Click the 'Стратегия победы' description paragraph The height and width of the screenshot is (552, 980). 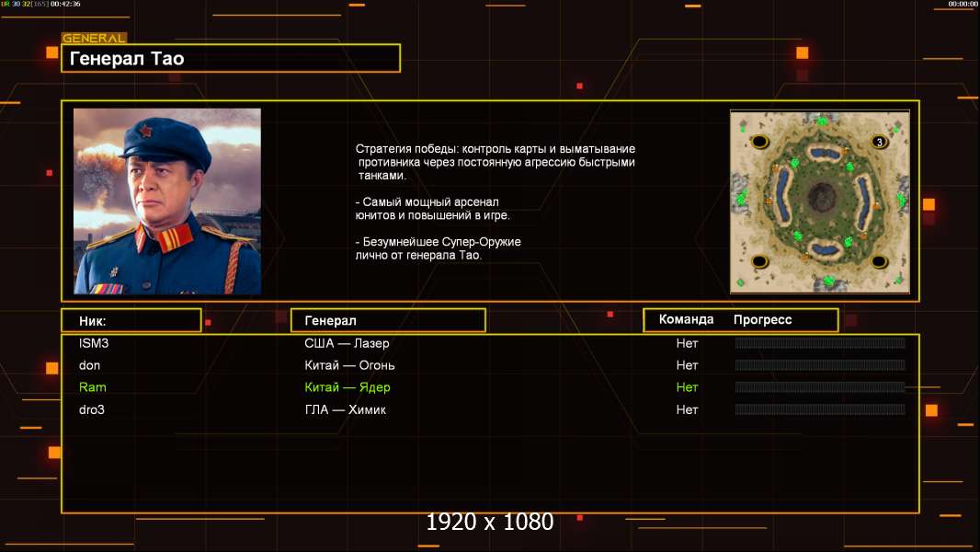tap(496, 162)
